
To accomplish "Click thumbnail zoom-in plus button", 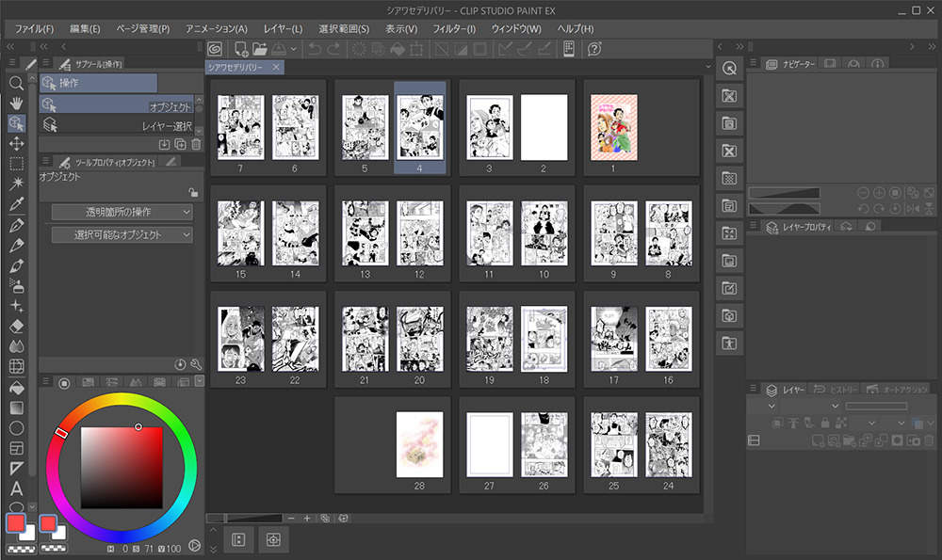I will pos(307,518).
